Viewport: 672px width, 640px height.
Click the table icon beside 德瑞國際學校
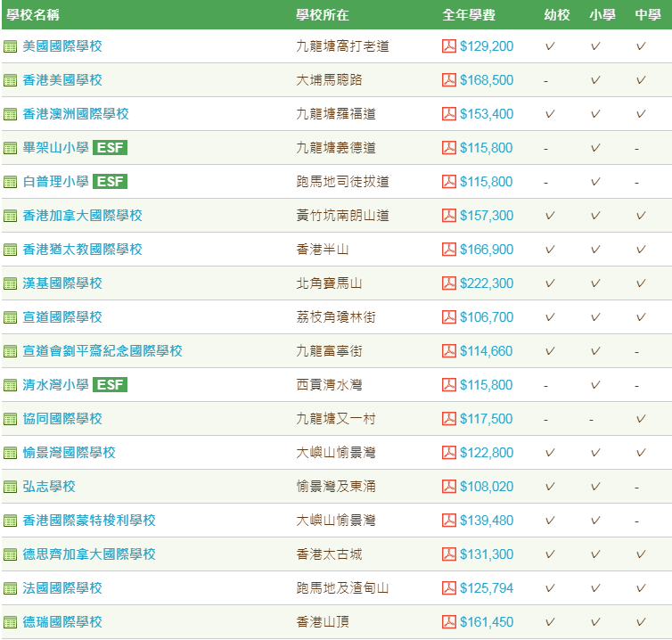pyautogui.click(x=11, y=622)
